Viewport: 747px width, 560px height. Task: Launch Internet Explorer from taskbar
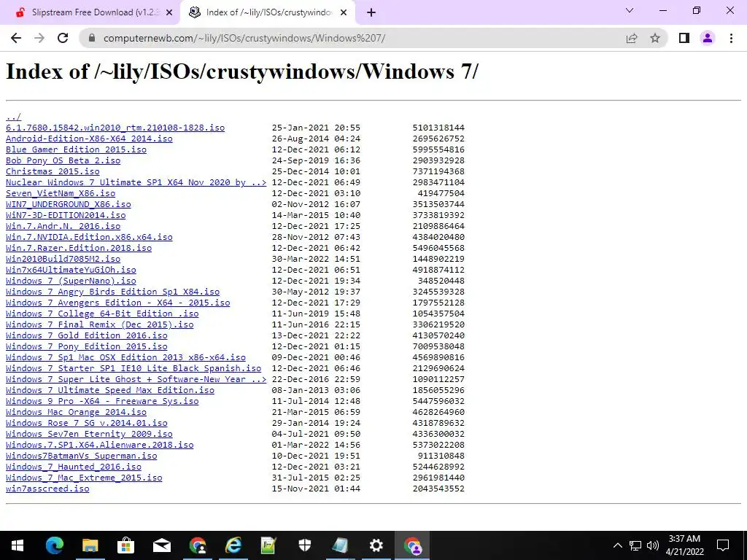coord(233,545)
